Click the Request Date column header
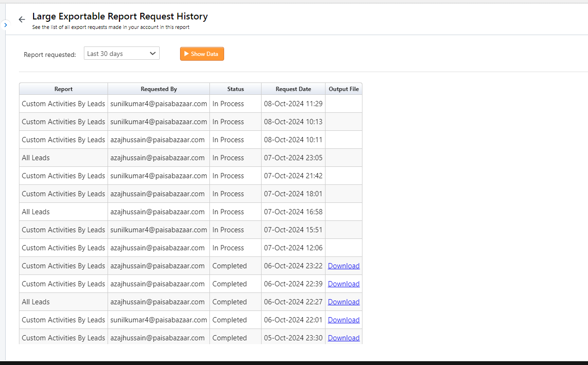The image size is (588, 365). tap(293, 89)
